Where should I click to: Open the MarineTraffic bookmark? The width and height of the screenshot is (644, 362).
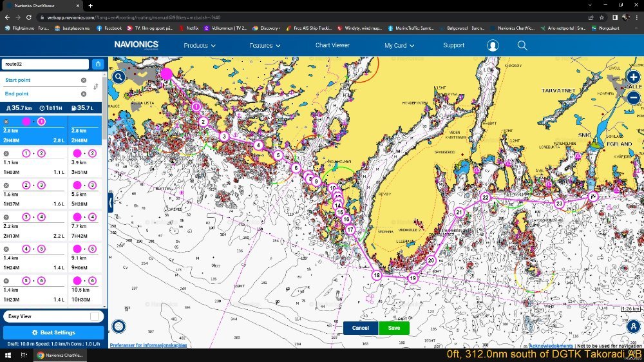tap(411, 28)
